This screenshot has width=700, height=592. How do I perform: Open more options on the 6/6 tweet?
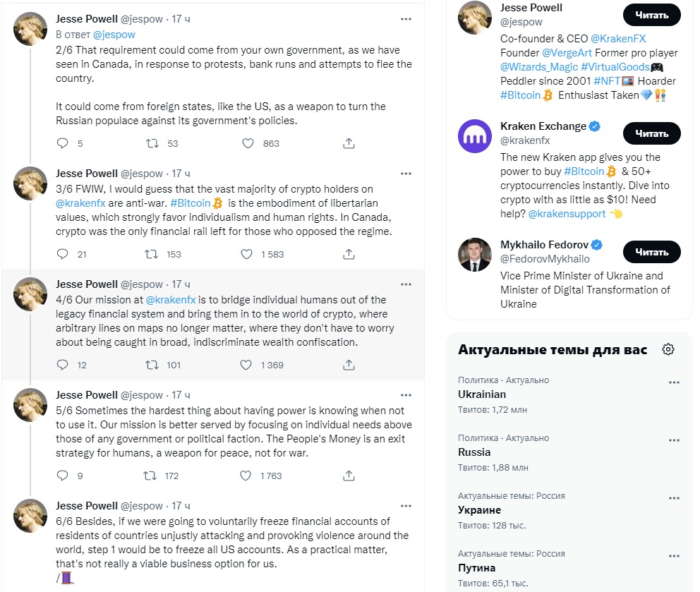coord(406,506)
